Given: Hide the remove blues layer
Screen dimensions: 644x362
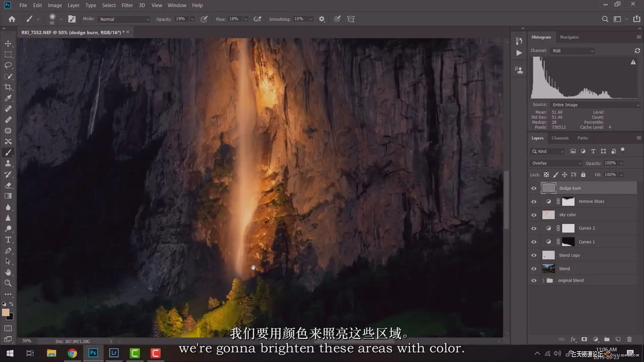Looking at the screenshot, I should click(x=534, y=201).
